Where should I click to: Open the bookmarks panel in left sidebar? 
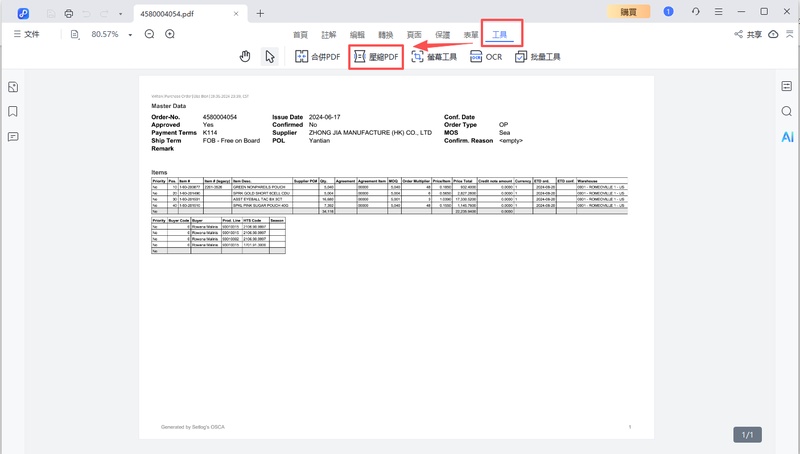point(14,111)
